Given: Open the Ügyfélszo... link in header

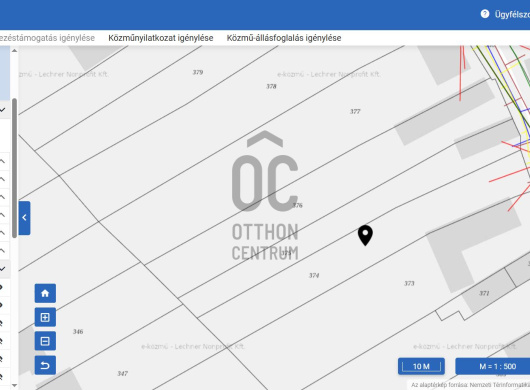Looking at the screenshot, I should coord(512,14).
